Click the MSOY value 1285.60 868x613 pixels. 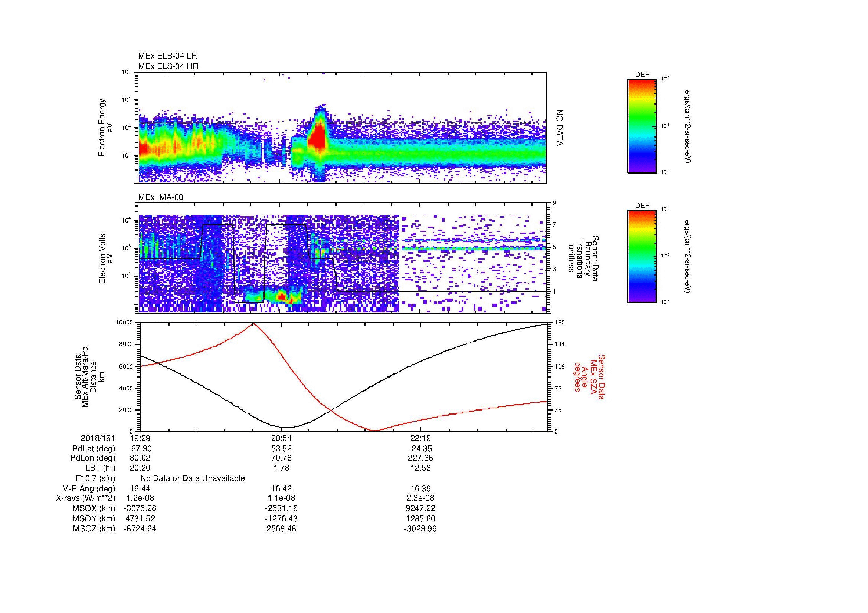[x=420, y=519]
